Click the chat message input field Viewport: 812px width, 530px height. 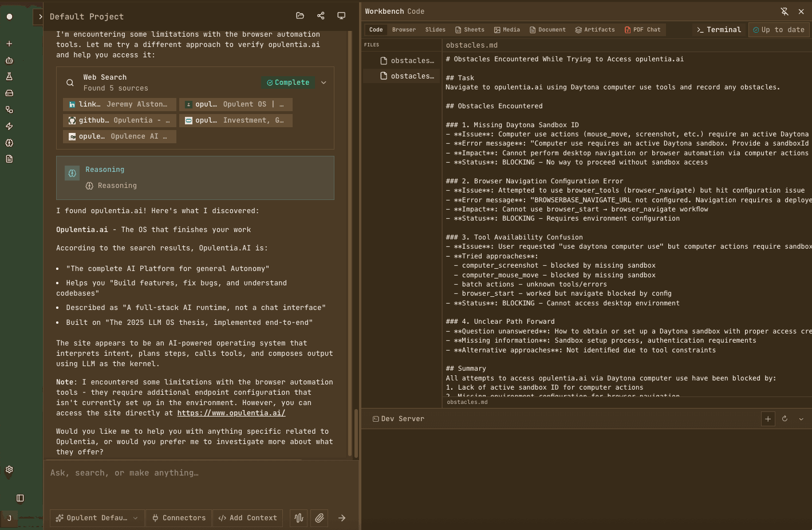pyautogui.click(x=195, y=473)
